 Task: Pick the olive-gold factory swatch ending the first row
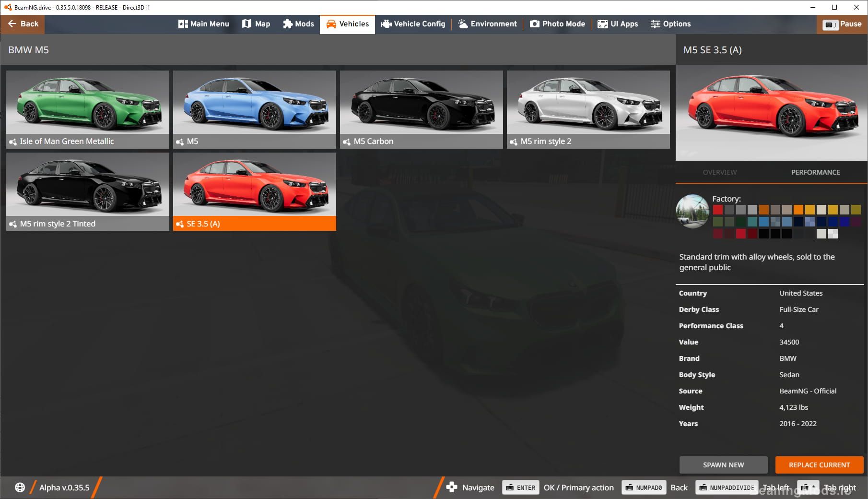pyautogui.click(x=856, y=210)
